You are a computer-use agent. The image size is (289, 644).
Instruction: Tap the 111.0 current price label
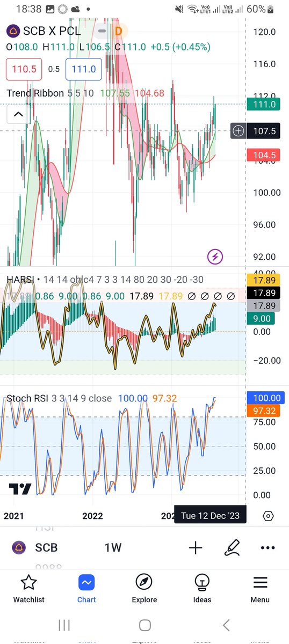tap(263, 105)
